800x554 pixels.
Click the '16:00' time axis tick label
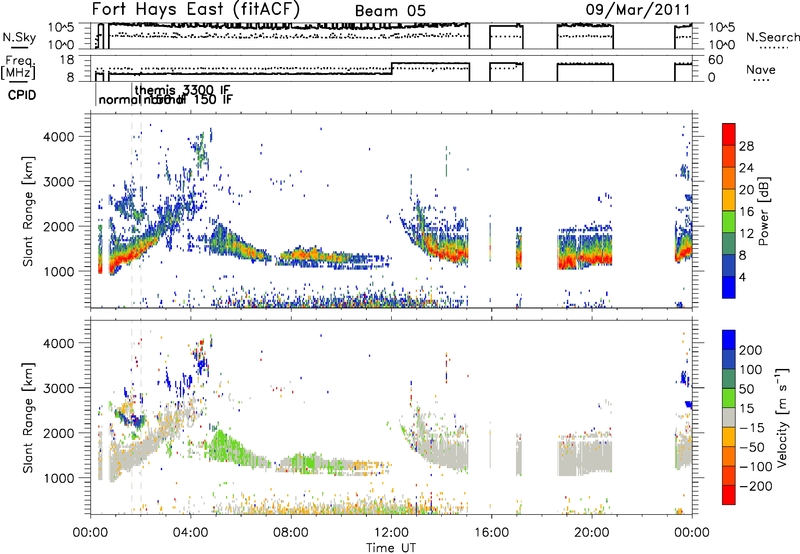pos(491,533)
